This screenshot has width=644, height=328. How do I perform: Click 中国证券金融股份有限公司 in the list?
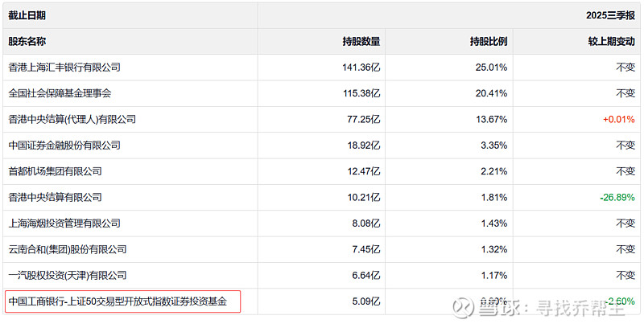pyautogui.click(x=64, y=146)
